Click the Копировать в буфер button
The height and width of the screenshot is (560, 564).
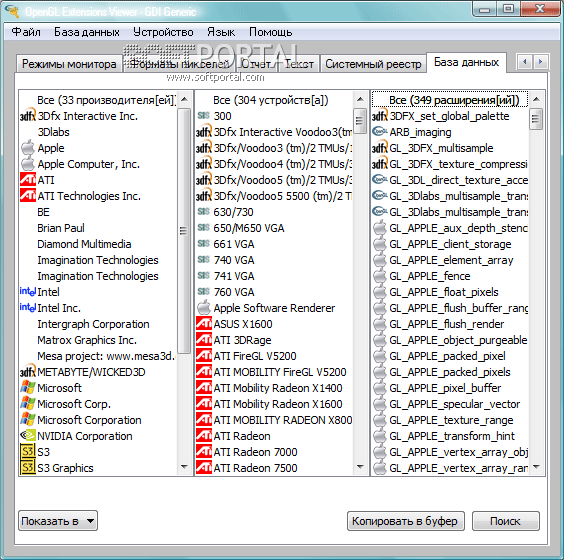405,521
